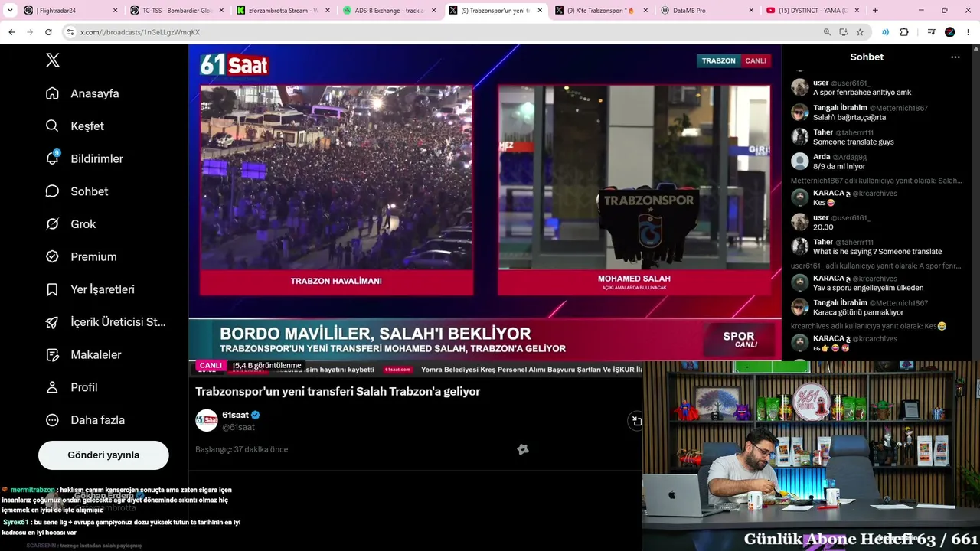The image size is (980, 551).
Task: Click the X logo in the sidebar
Action: (x=53, y=60)
